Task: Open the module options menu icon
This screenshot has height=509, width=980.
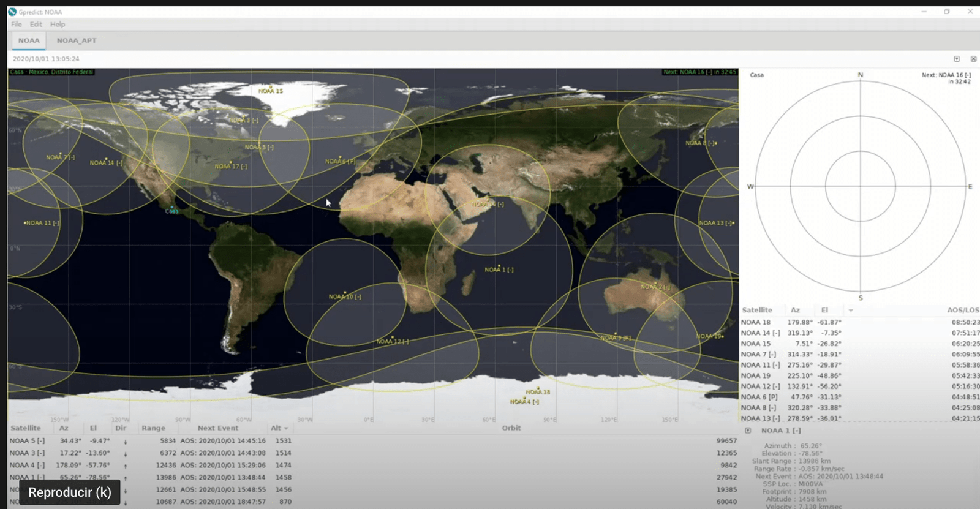Action: click(957, 59)
